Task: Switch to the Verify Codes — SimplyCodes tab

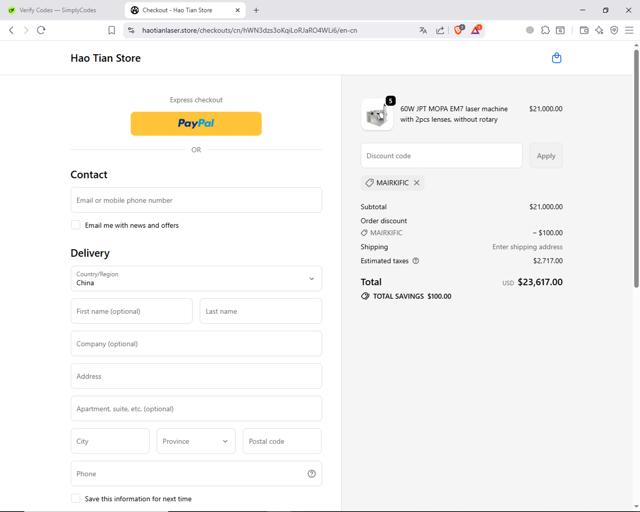Action: coord(58,10)
